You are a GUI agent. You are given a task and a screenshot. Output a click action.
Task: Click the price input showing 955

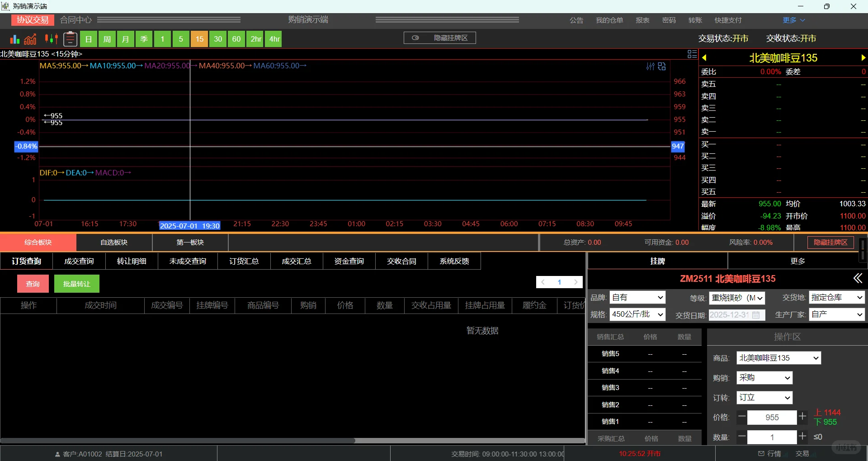[x=772, y=417]
